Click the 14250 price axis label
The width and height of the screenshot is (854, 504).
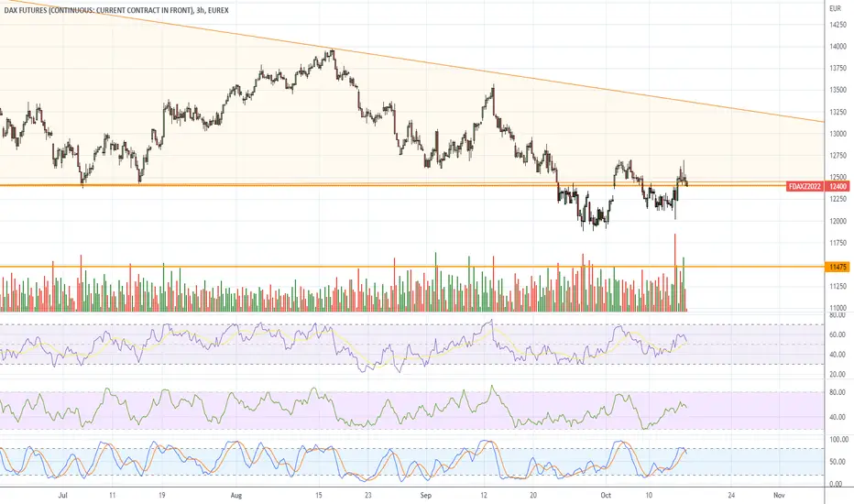838,25
